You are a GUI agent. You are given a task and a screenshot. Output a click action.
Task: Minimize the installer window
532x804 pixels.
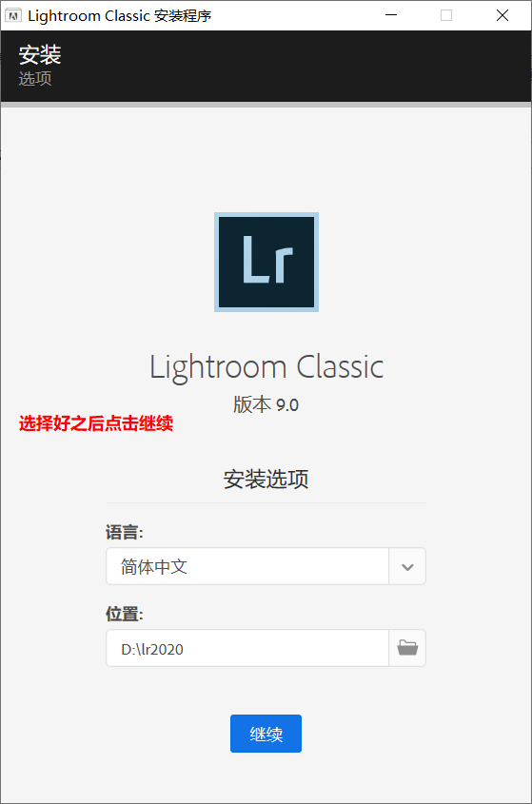click(391, 15)
